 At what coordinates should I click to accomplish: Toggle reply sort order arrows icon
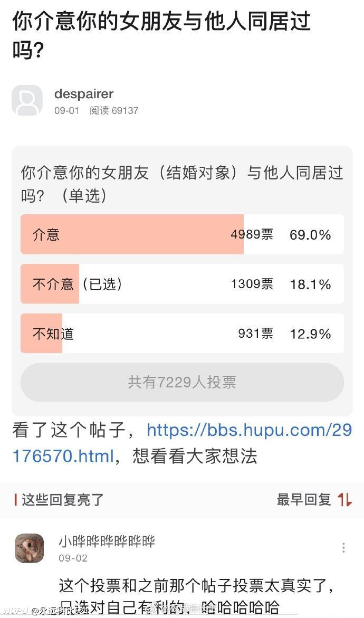[344, 500]
